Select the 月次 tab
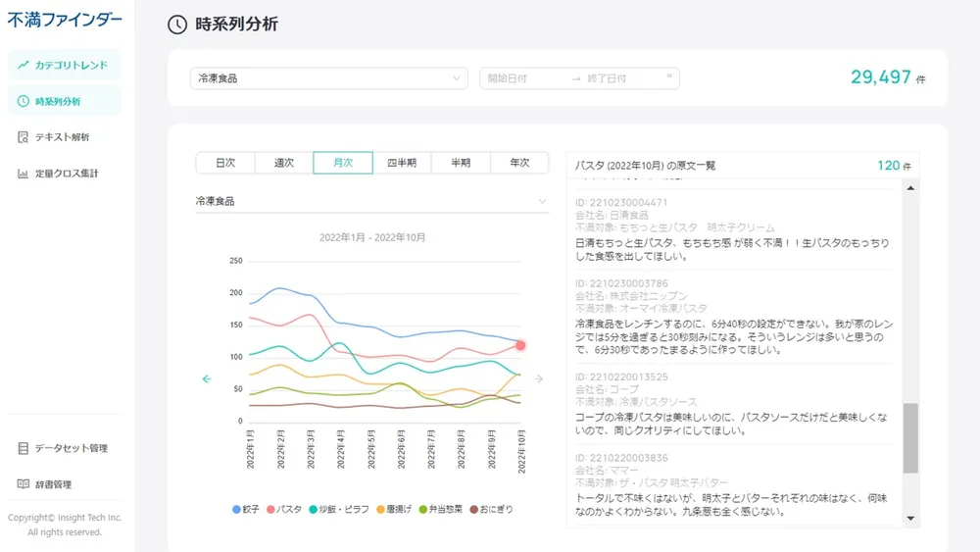The height and width of the screenshot is (552, 980). pos(342,163)
